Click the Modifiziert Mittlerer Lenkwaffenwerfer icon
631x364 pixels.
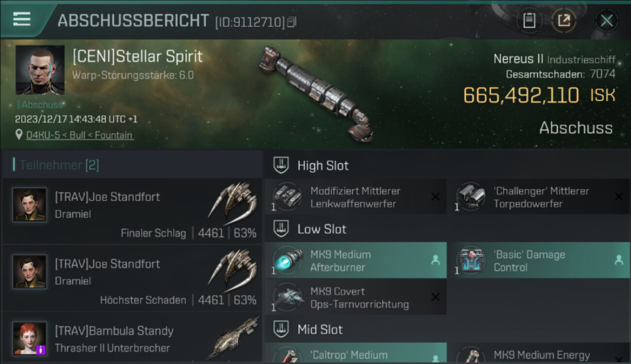287,197
